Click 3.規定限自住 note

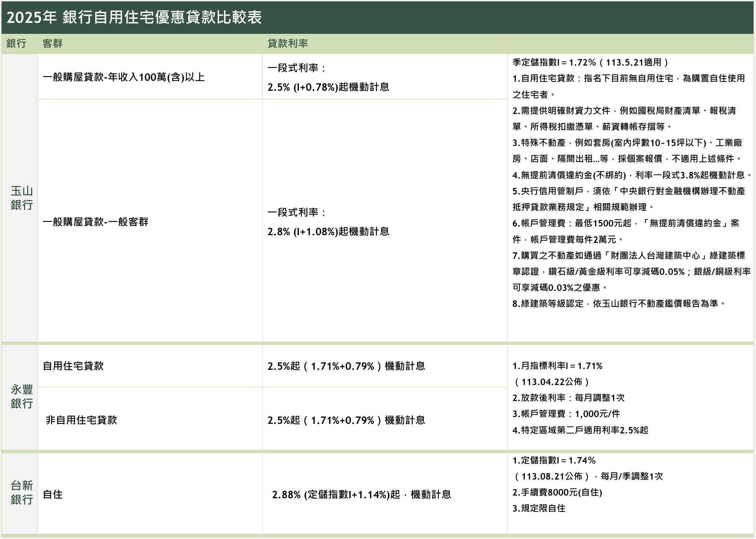pos(539,509)
